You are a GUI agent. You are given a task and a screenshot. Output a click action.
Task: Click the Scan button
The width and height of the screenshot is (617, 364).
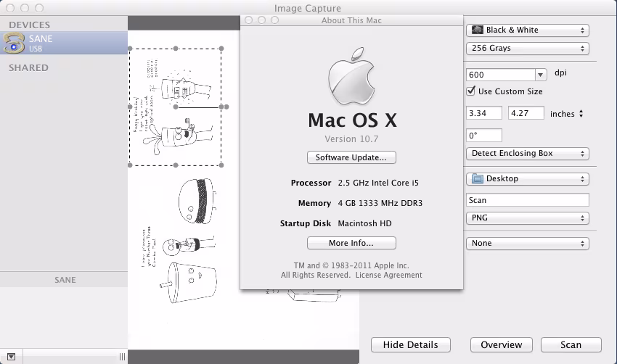[571, 344]
